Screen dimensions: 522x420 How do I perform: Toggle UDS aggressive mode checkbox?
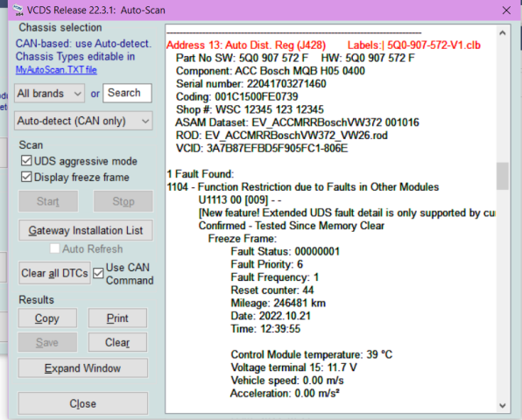26,161
